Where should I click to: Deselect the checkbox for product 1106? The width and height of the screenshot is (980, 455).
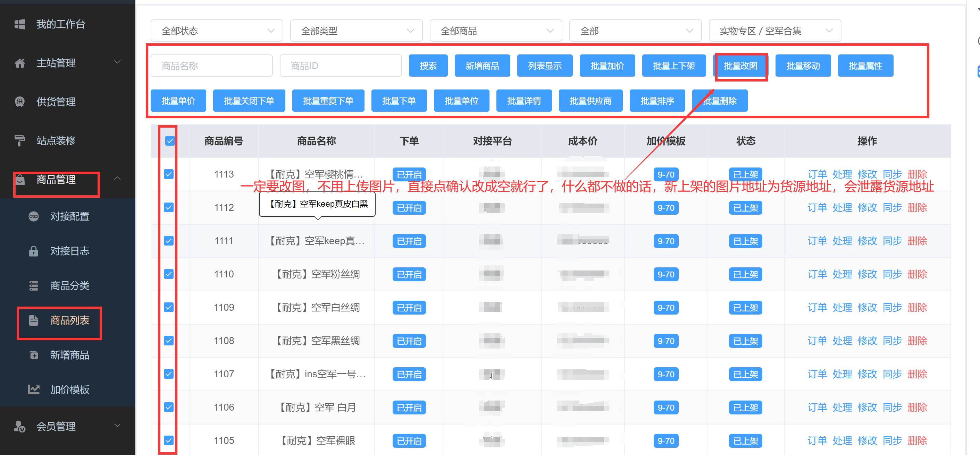[168, 407]
